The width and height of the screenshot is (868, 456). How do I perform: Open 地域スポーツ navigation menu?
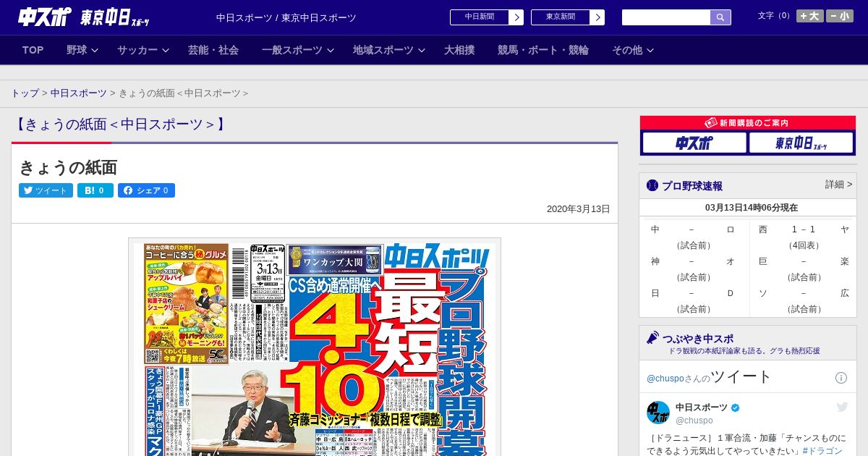point(383,50)
